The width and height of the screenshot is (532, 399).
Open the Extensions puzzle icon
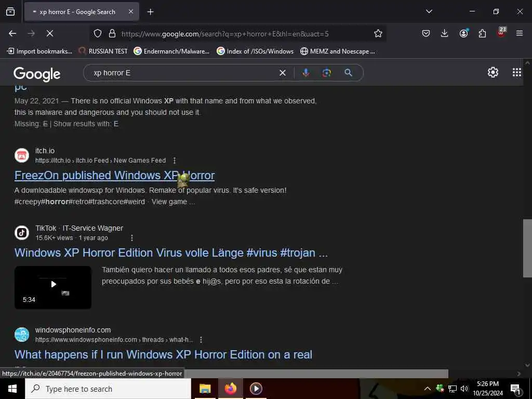click(x=482, y=33)
